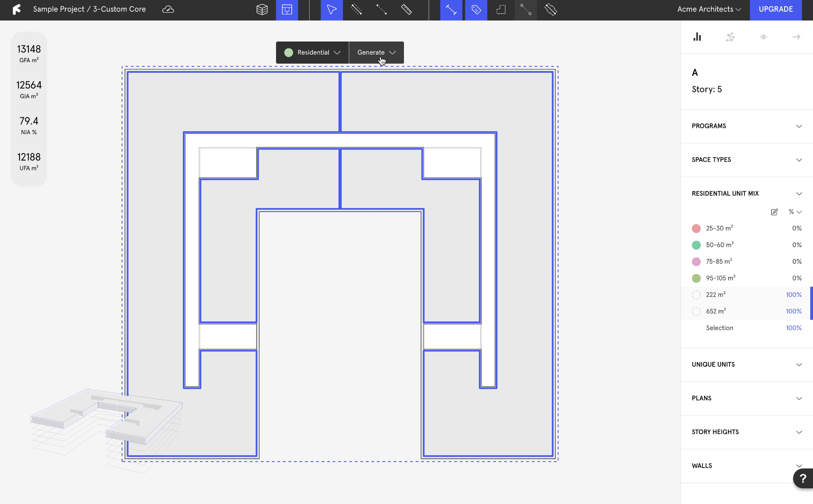813x504 pixels.
Task: Open the help question mark button
Action: (803, 479)
